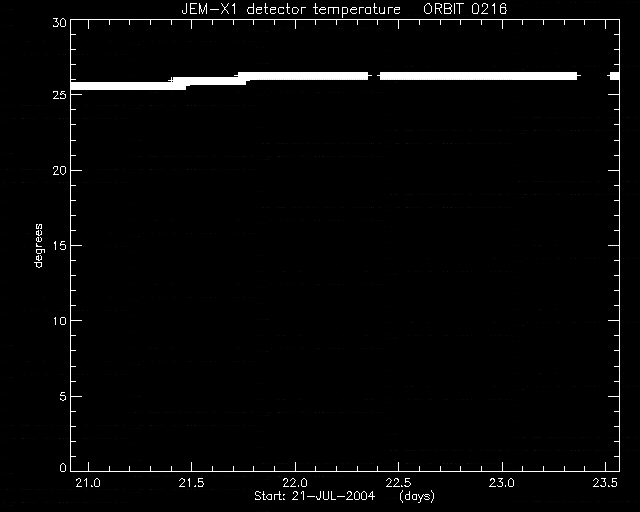Click the data gap near day 22.4

point(374,76)
